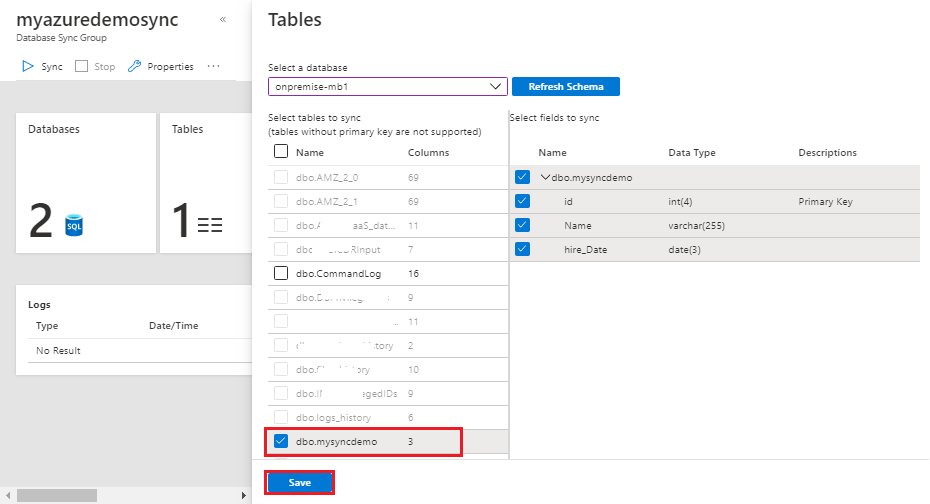Toggle the select-all tables Name checkbox
Viewport: 930px width, 504px height.
tap(281, 152)
